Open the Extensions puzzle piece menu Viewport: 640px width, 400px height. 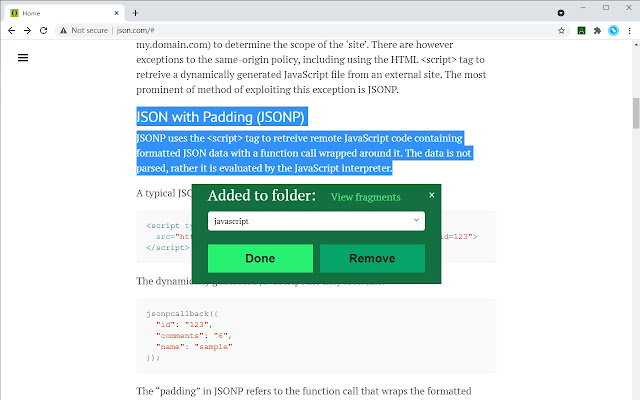coord(597,31)
